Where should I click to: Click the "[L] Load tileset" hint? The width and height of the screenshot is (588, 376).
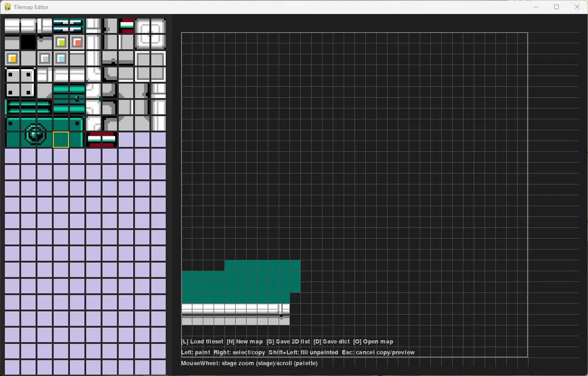point(202,342)
